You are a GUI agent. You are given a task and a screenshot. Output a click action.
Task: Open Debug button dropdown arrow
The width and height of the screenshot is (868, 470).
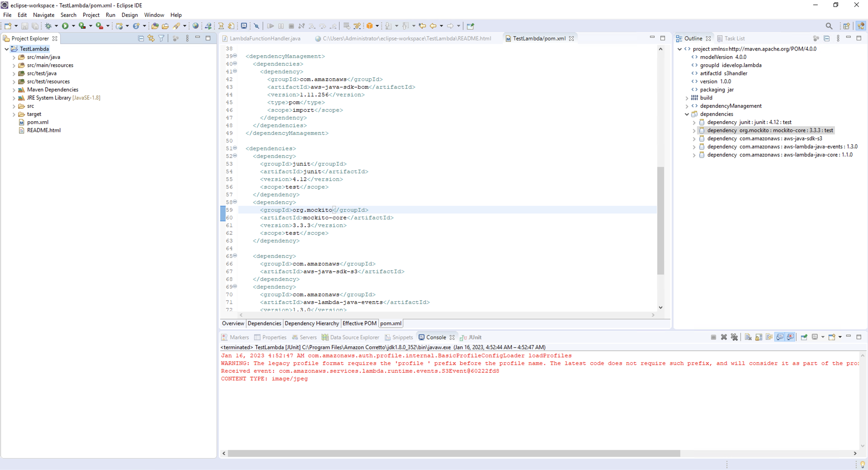tap(56, 26)
